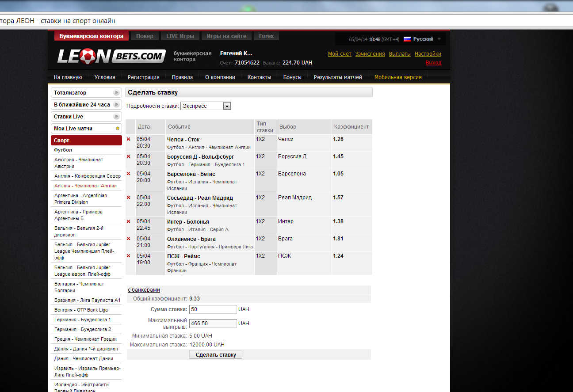The height and width of the screenshot is (392, 573).
Task: Open the Регистрация menu item
Action: pos(144,77)
